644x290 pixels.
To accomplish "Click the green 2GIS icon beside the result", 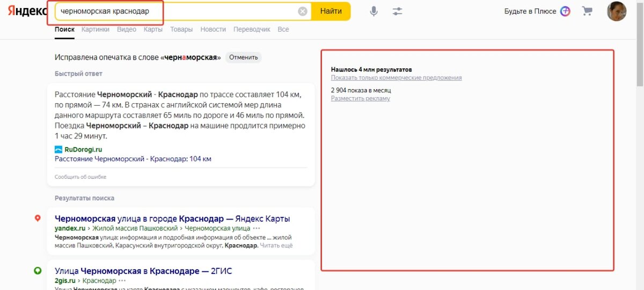I will (38, 271).
